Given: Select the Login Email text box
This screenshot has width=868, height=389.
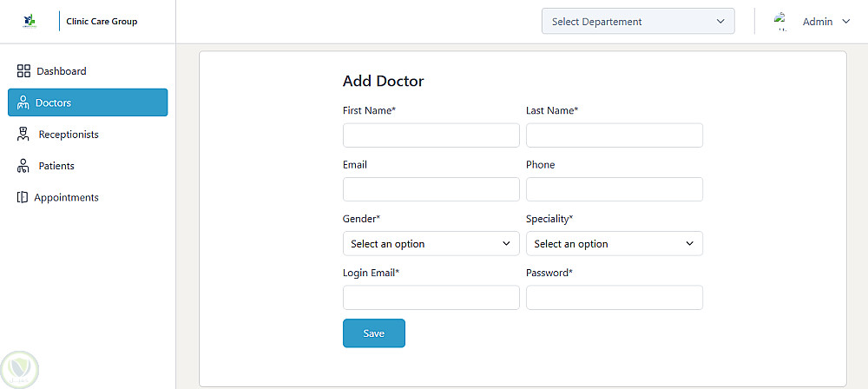Looking at the screenshot, I should (431, 298).
